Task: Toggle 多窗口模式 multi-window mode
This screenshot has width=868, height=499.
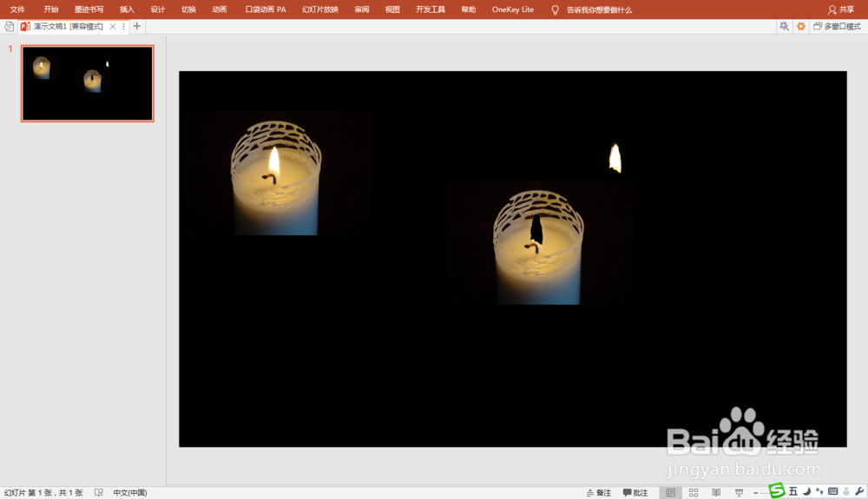Action: [837, 26]
